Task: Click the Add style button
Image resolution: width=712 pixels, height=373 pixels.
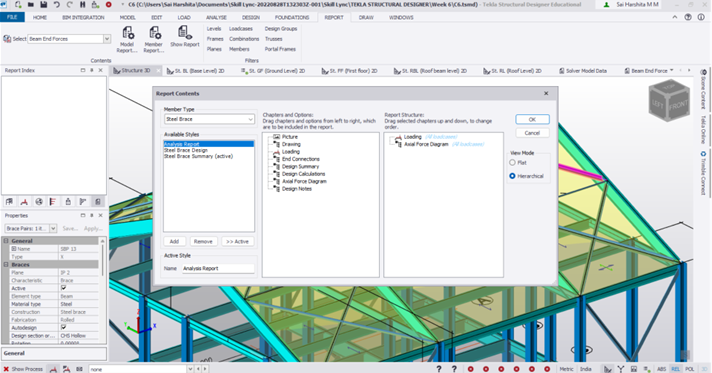Action: [174, 242]
